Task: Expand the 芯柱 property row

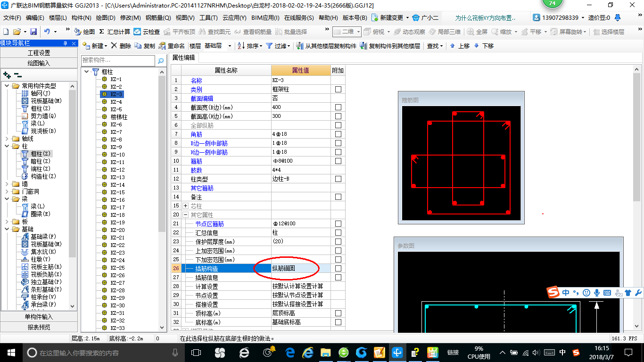Action: click(x=185, y=206)
